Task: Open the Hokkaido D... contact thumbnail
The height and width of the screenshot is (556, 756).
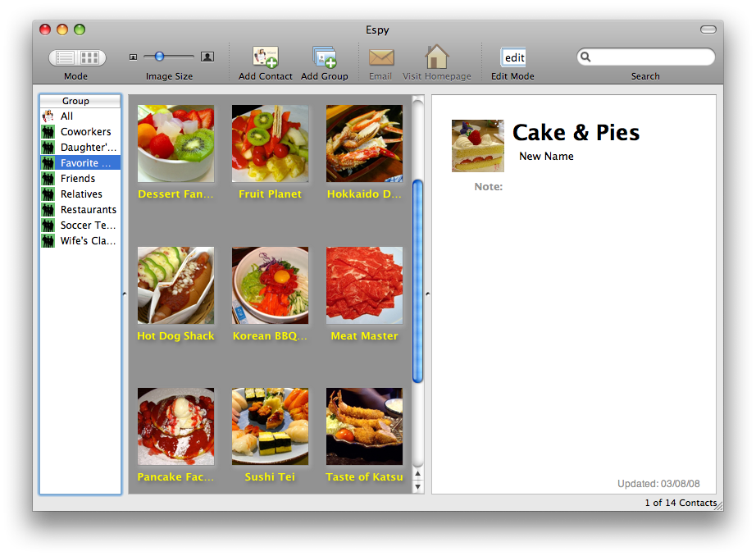Action: coord(365,144)
